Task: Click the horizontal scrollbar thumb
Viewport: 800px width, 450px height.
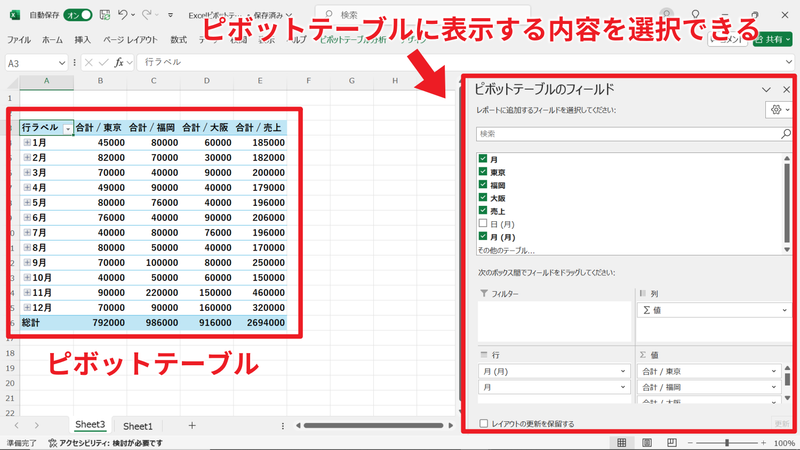Action: point(373,426)
